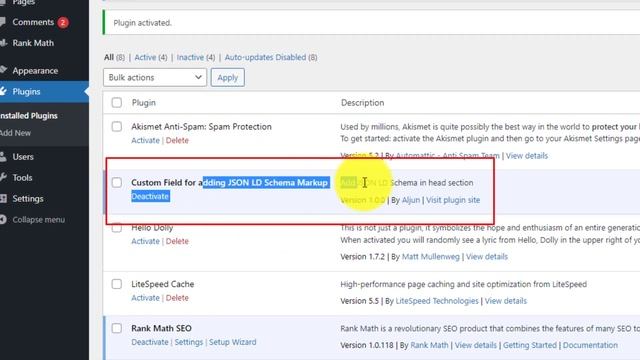Screen dimensions: 640x360
Task: Click the Plugins plug icon
Action: pos(3,91)
